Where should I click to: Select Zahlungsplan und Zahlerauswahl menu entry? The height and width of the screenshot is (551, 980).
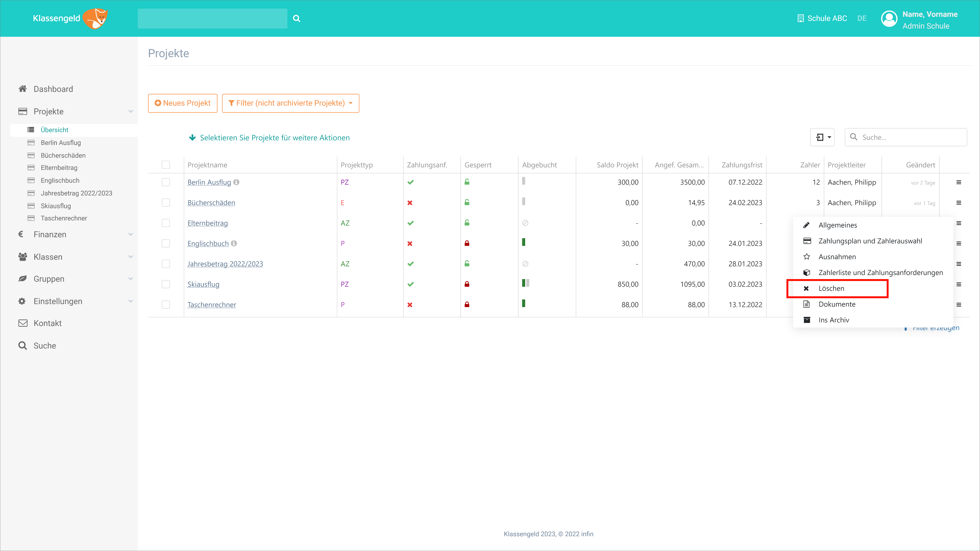[x=873, y=241]
